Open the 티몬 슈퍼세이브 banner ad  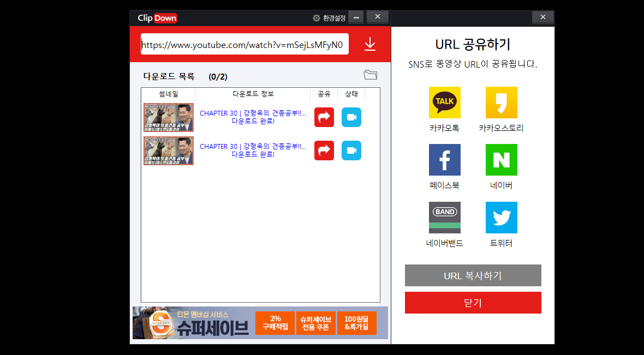260,323
